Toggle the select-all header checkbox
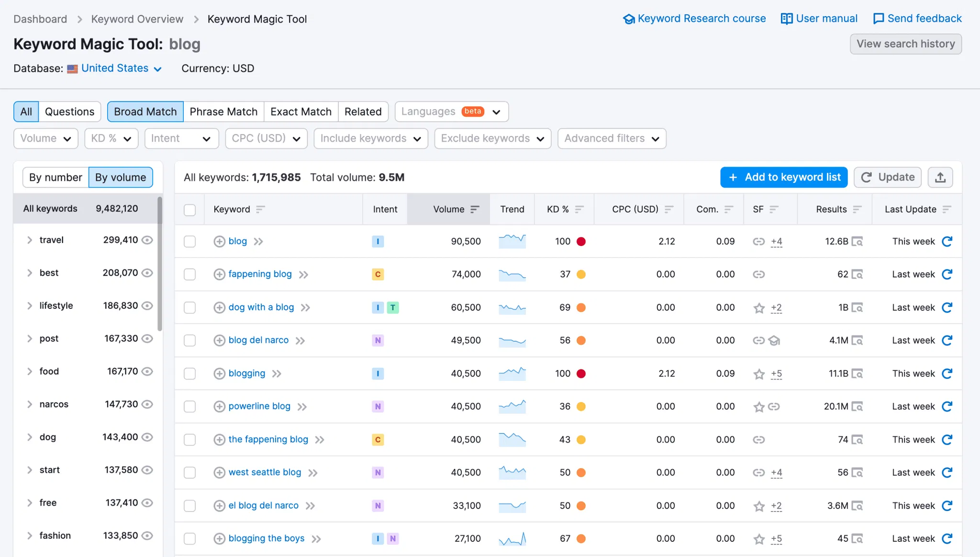This screenshot has width=980, height=557. point(190,210)
